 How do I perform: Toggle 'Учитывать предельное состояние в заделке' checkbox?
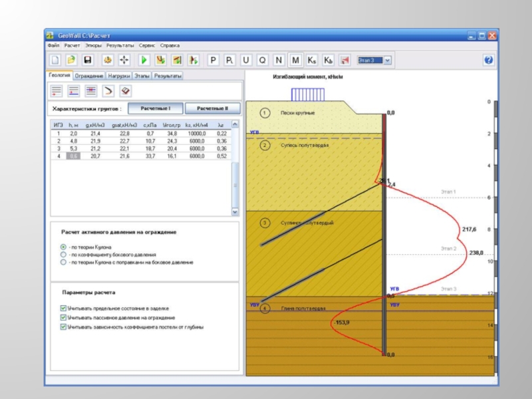click(63, 309)
